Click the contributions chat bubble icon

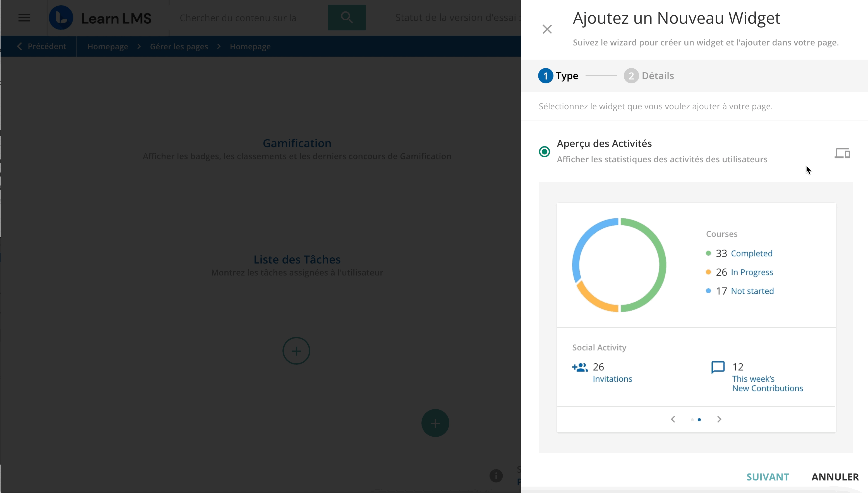point(718,368)
